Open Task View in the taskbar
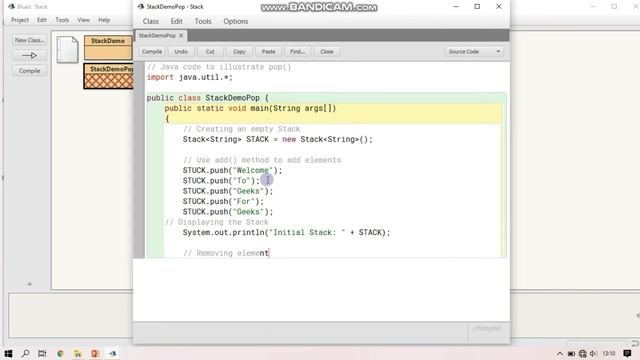 tap(42, 353)
